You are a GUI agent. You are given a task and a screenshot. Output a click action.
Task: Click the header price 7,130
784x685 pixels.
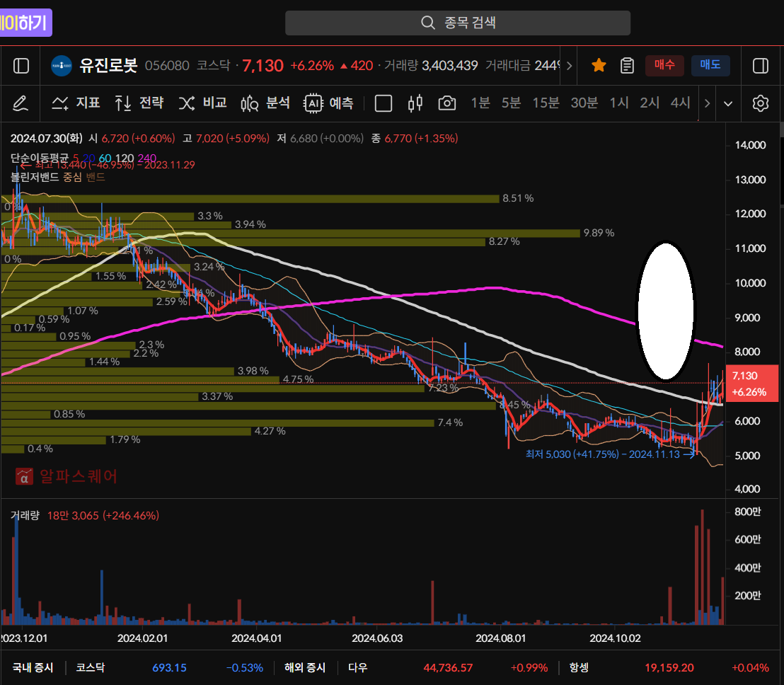(263, 66)
